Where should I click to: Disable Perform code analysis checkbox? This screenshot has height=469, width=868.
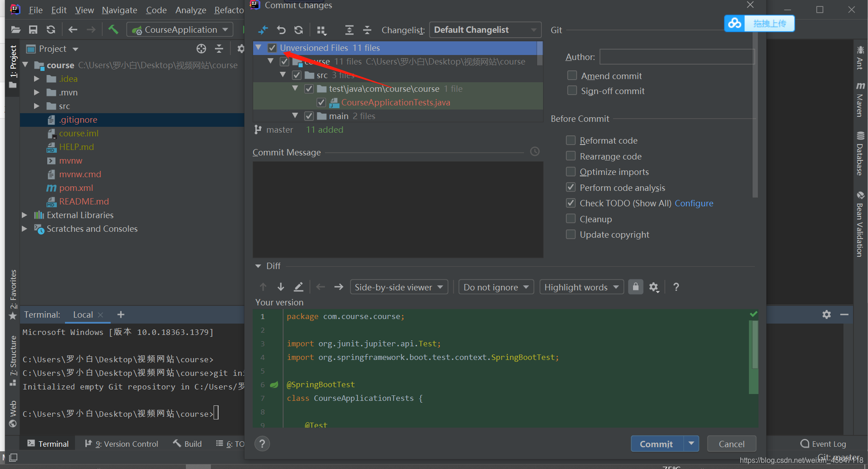[x=571, y=188]
